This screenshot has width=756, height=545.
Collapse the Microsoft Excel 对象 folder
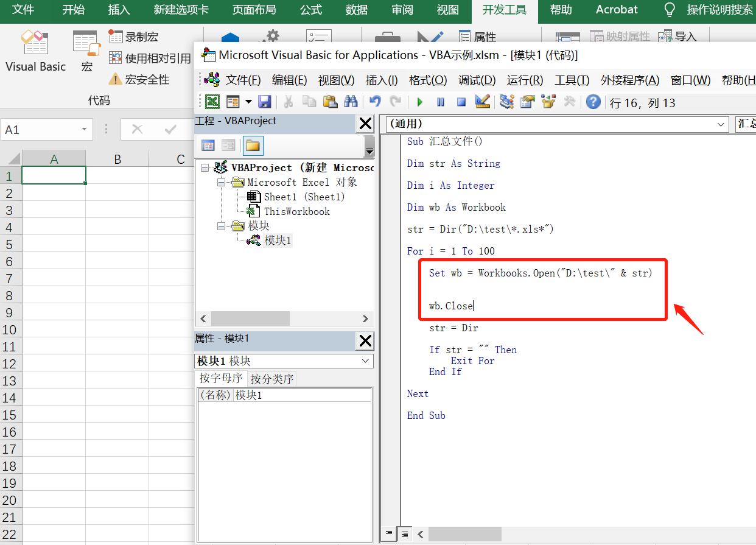tap(220, 182)
